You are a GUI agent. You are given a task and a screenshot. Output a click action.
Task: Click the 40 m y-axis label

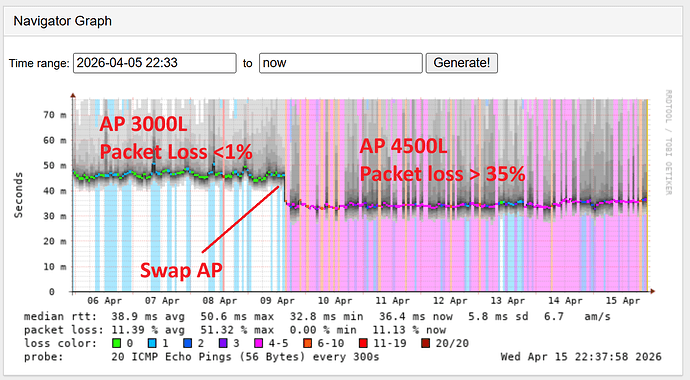coord(55,191)
